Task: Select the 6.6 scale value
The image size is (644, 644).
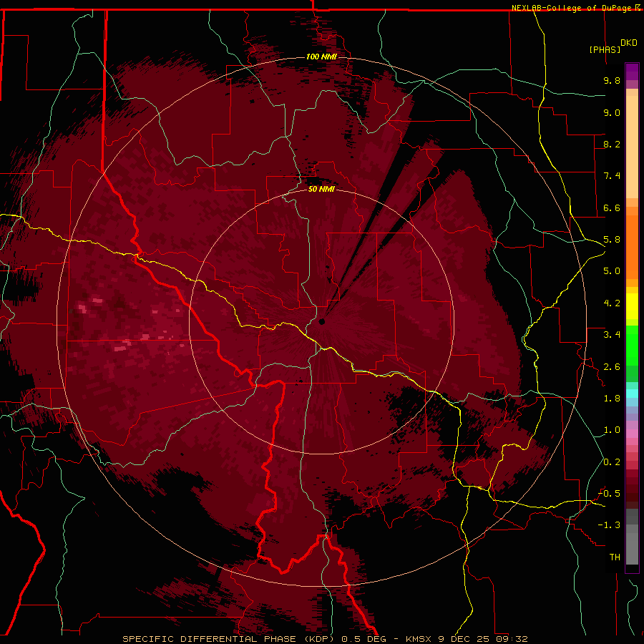Action: 612,208
